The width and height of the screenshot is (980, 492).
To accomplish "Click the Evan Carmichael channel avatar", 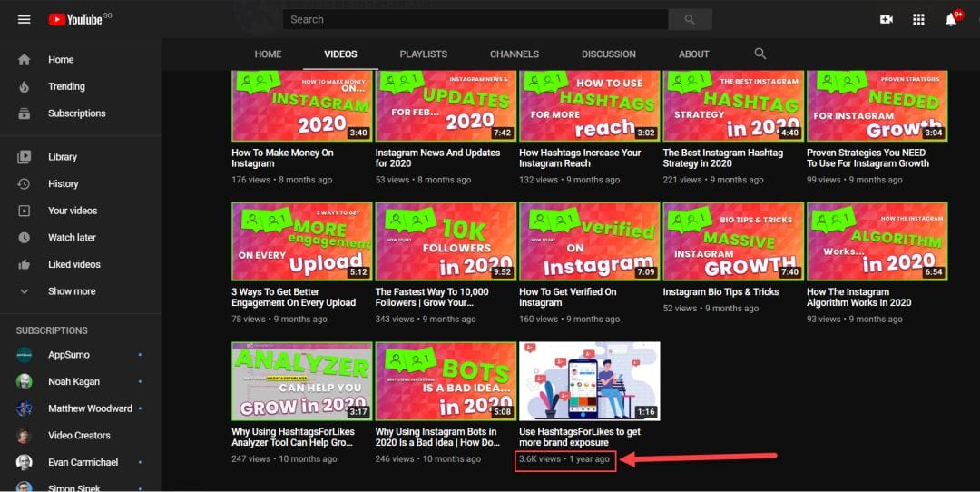I will (24, 462).
